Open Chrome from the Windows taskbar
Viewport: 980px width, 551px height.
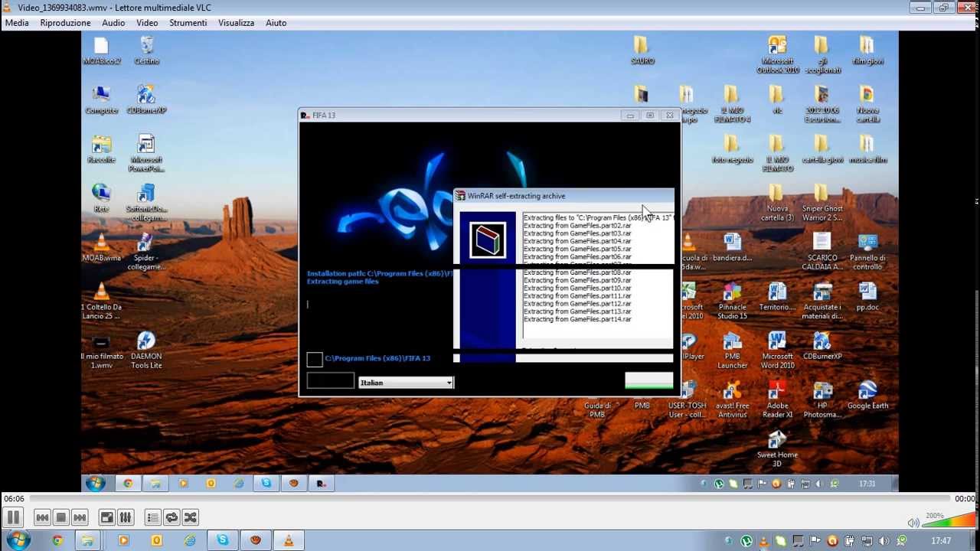57,540
